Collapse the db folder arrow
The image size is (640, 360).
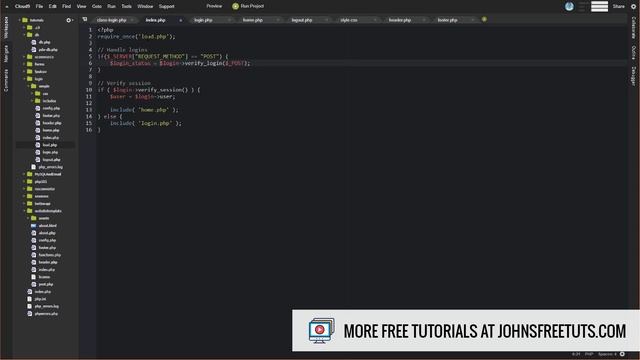point(24,35)
